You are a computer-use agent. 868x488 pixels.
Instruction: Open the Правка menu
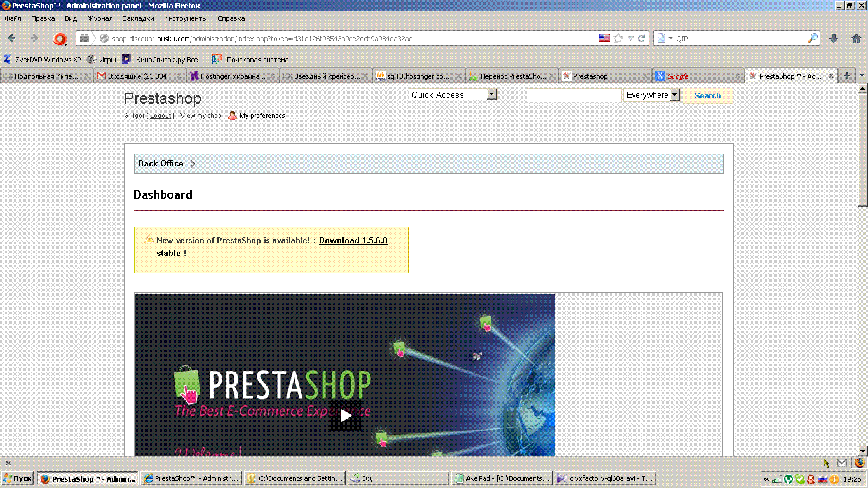[43, 18]
